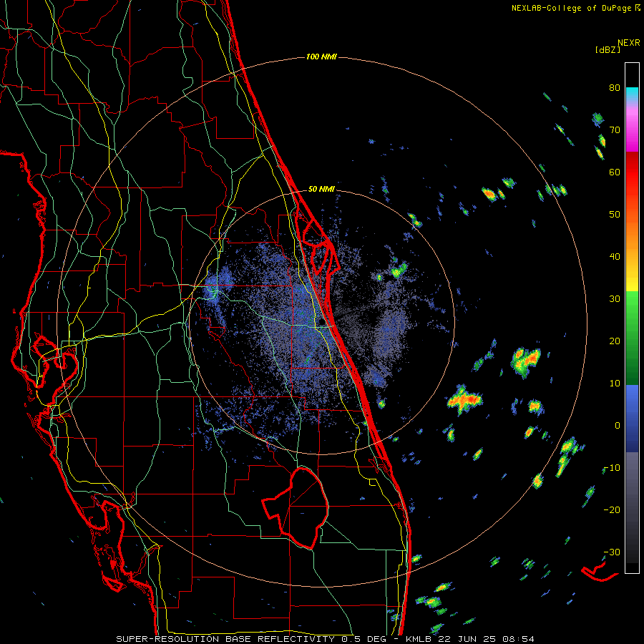The height and width of the screenshot is (644, 644).
Task: Click the 100 NMI range ring label
Action: click(321, 57)
